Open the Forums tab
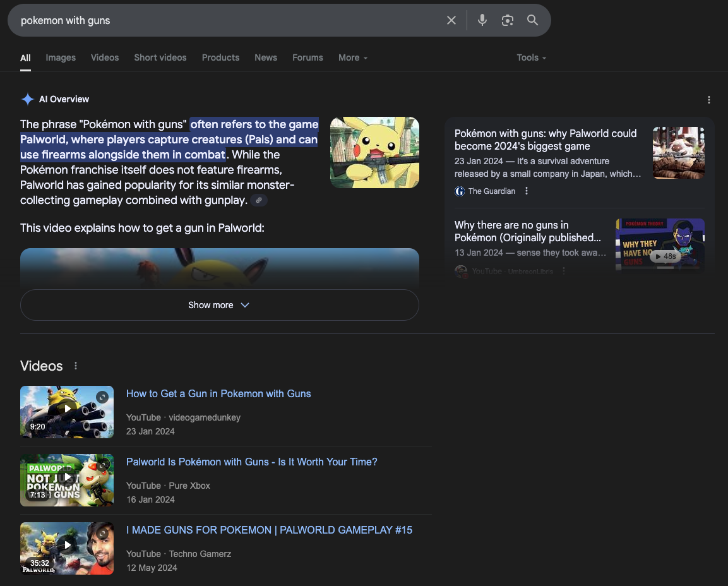This screenshot has width=728, height=586. click(307, 57)
